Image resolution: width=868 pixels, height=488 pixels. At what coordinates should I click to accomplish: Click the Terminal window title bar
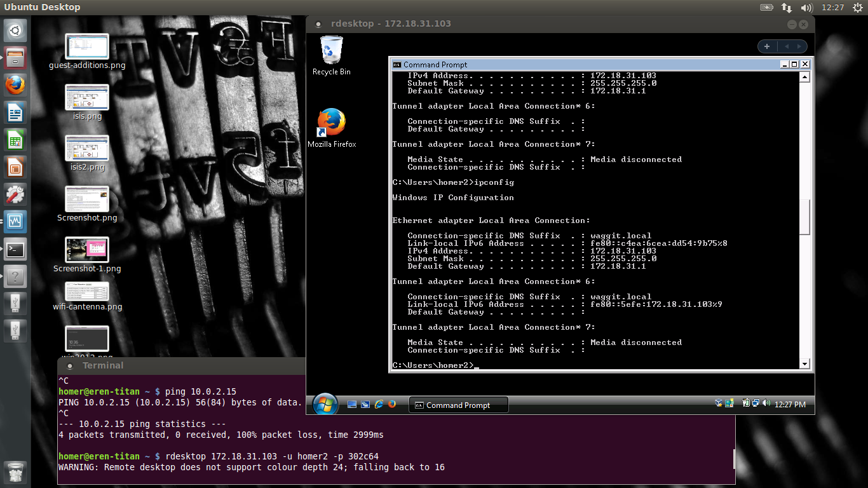181,365
